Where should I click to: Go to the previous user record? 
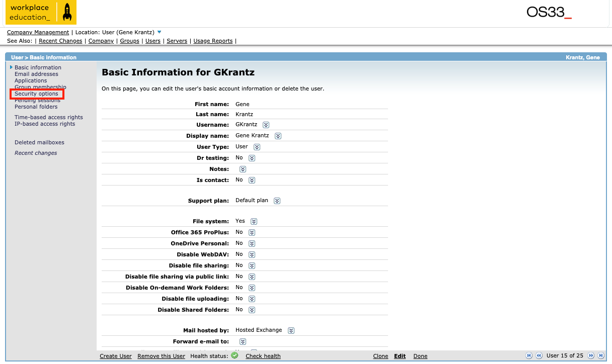pos(539,355)
